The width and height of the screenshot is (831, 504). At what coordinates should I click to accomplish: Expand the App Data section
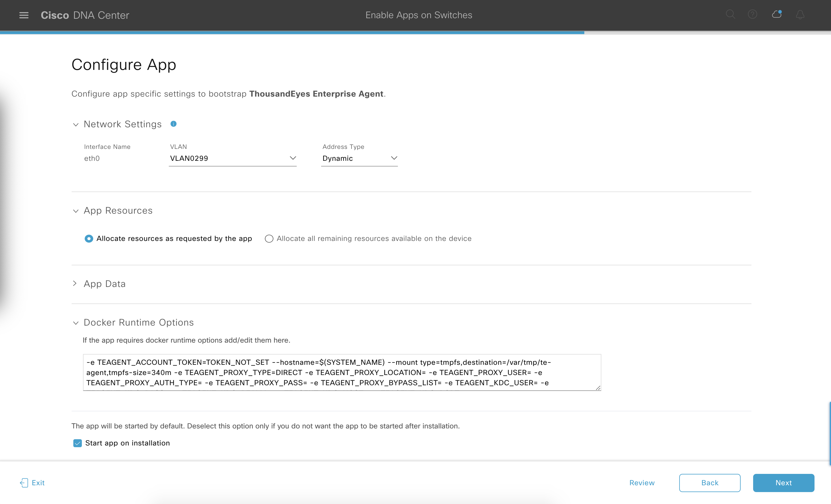[75, 284]
